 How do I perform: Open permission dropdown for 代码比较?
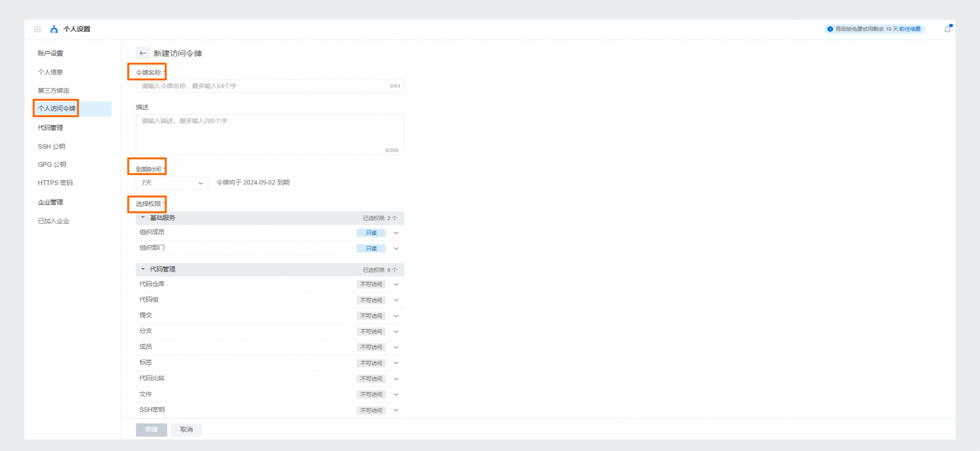[x=396, y=379]
